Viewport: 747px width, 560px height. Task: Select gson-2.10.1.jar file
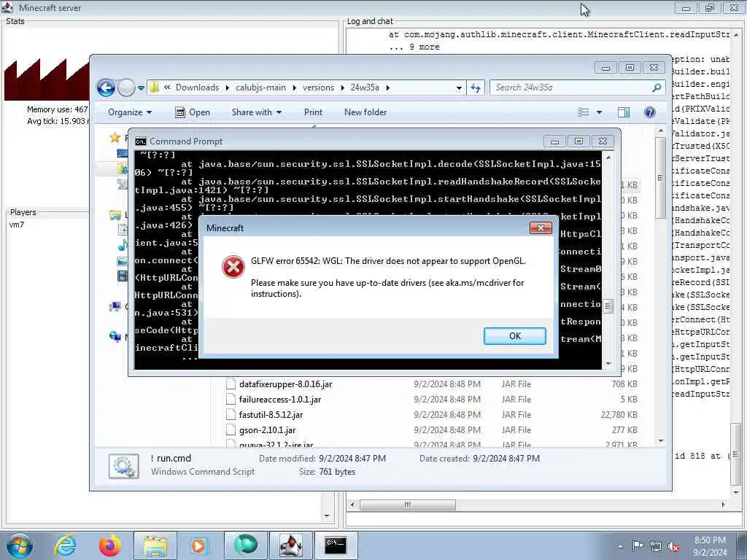267,430
